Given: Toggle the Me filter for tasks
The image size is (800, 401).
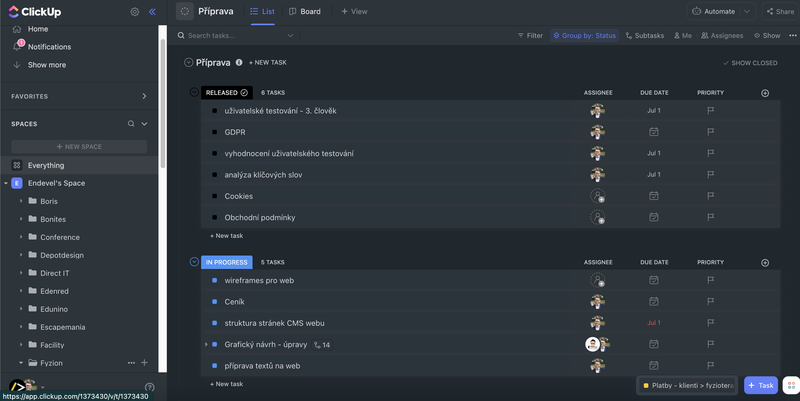Looking at the screenshot, I should [683, 36].
